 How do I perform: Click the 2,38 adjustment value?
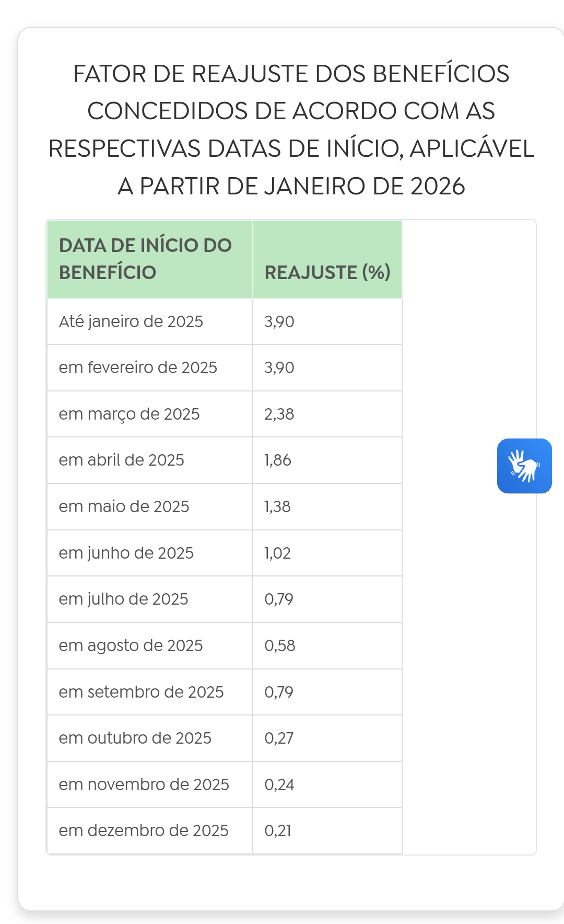point(279,414)
